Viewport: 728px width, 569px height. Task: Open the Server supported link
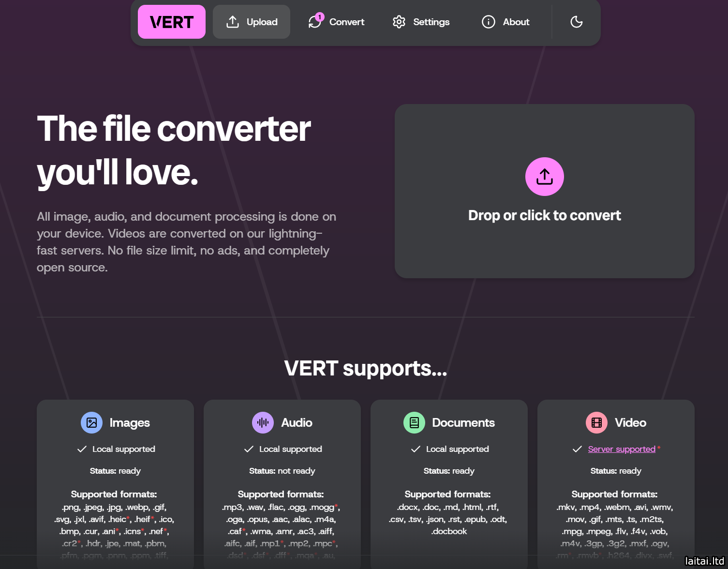point(622,449)
